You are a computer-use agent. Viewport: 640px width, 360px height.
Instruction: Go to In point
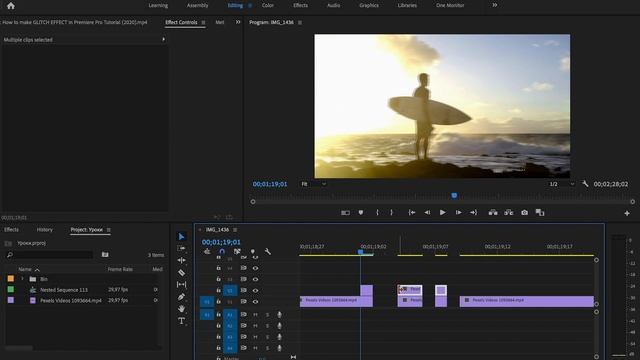point(412,212)
